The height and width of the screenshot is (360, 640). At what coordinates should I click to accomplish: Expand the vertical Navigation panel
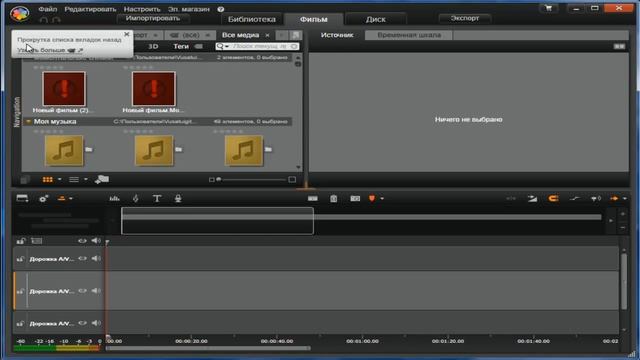[17, 112]
